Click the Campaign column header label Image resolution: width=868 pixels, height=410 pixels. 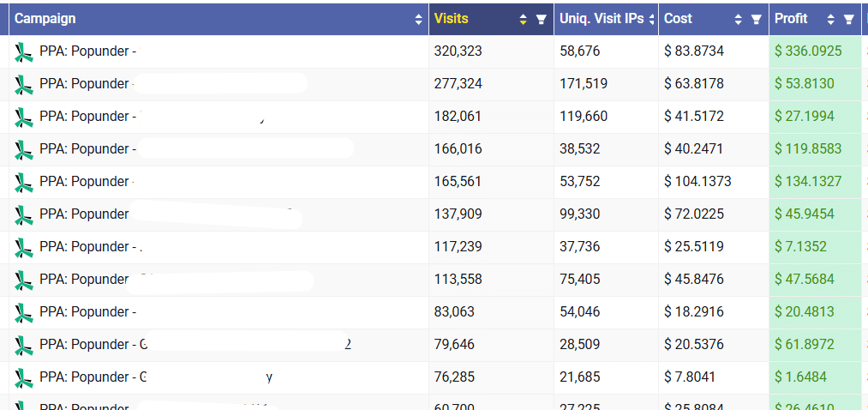tap(45, 19)
